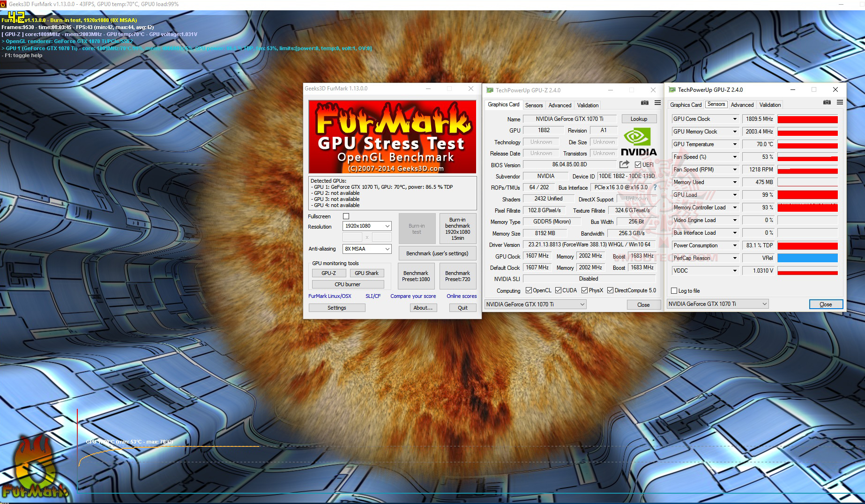Toggle the OpenCL checkbox
The width and height of the screenshot is (865, 504).
tap(529, 290)
